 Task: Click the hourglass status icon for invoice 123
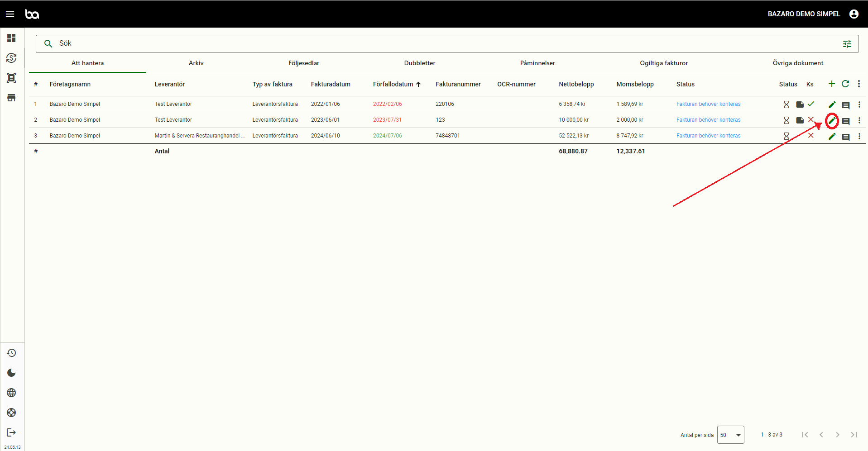click(x=786, y=120)
